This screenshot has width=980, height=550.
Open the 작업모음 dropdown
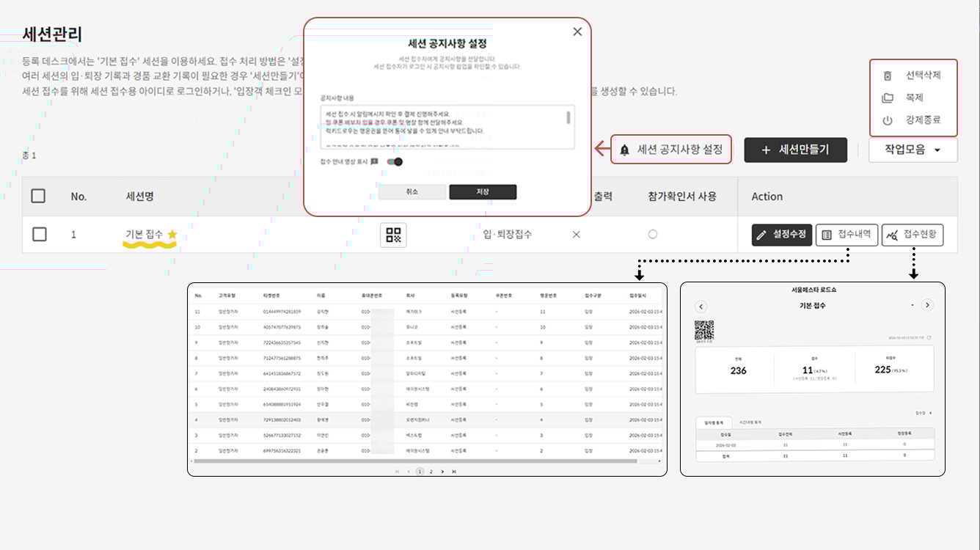913,150
